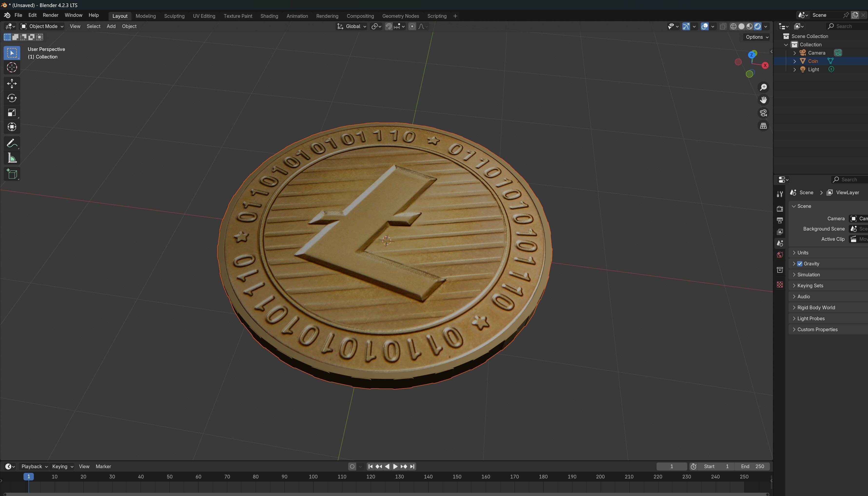Toggle viewport gizmos visibility button

coord(686,26)
